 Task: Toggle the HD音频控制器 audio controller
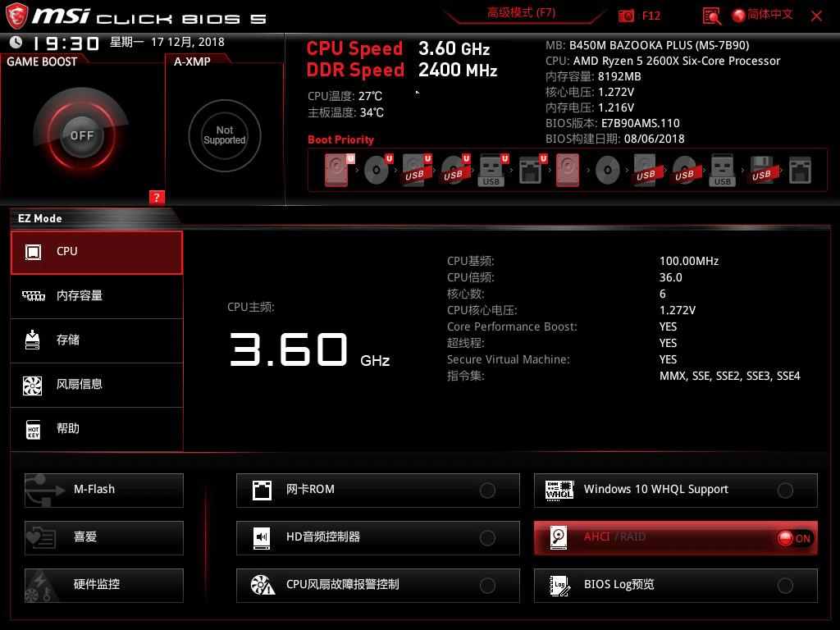click(x=488, y=537)
